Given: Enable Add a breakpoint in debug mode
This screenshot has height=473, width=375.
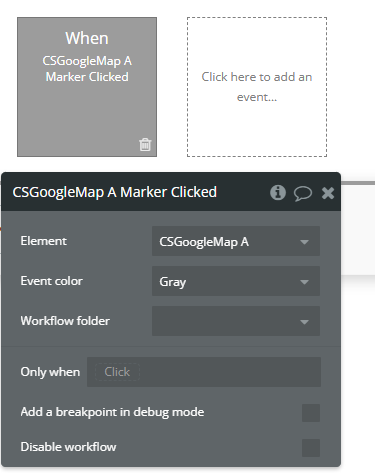Looking at the screenshot, I should coord(311,413).
